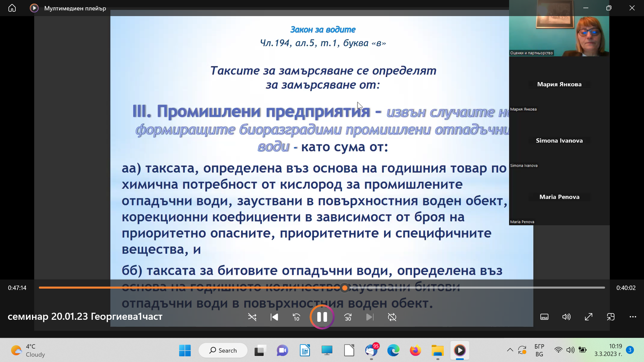Viewport: 644px width, 362px height.
Task: Skip back 10 seconds
Action: (x=297, y=317)
